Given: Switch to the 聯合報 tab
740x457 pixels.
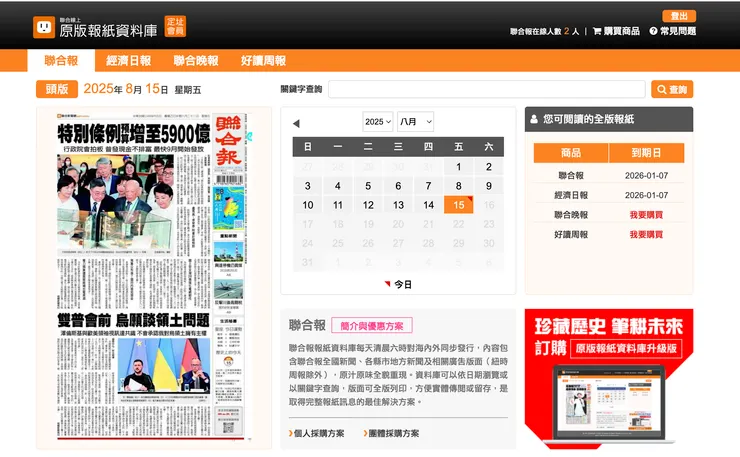Looking at the screenshot, I should click(61, 60).
